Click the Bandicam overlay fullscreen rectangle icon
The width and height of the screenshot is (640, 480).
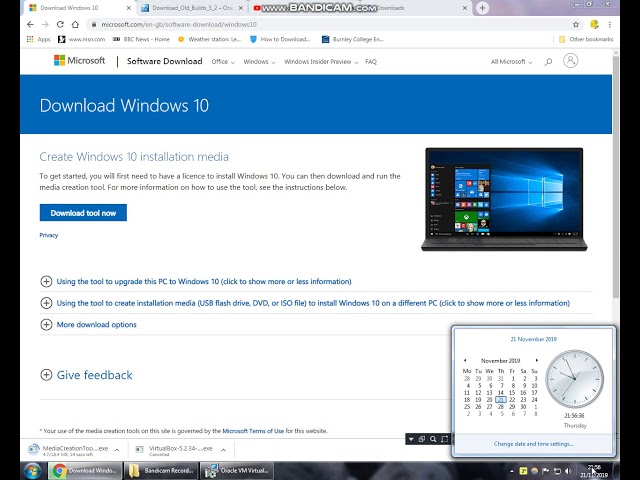pyautogui.click(x=444, y=439)
